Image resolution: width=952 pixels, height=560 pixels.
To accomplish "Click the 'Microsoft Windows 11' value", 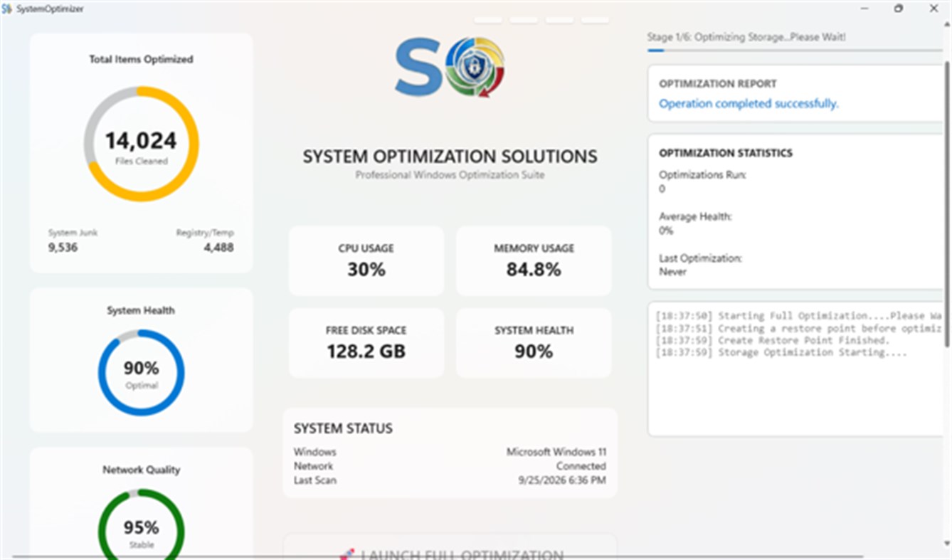I will (x=556, y=452).
